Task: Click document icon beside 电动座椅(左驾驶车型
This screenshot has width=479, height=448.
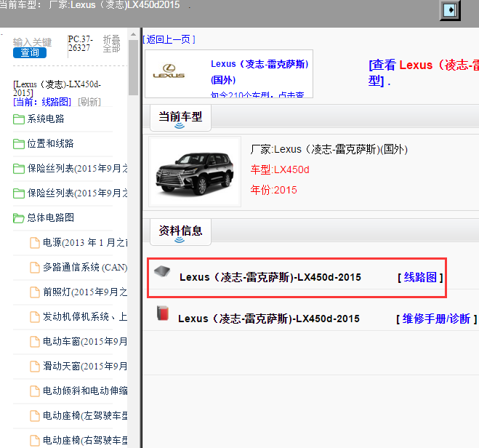Action: pyautogui.click(x=35, y=416)
